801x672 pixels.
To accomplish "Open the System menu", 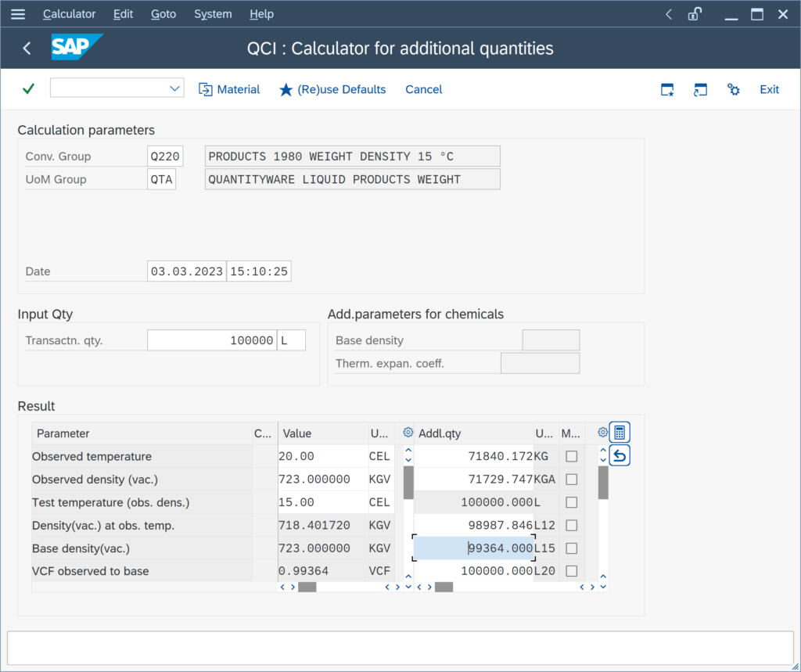I will [x=213, y=14].
